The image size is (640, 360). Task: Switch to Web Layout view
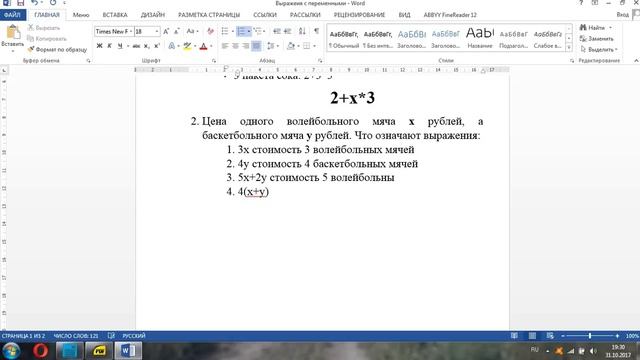550,336
